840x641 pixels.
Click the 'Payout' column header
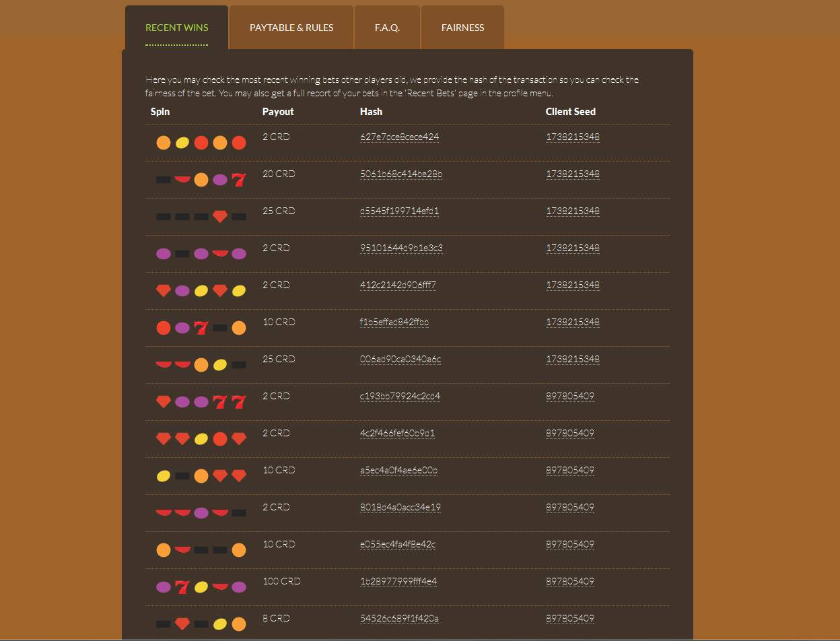[x=278, y=112]
